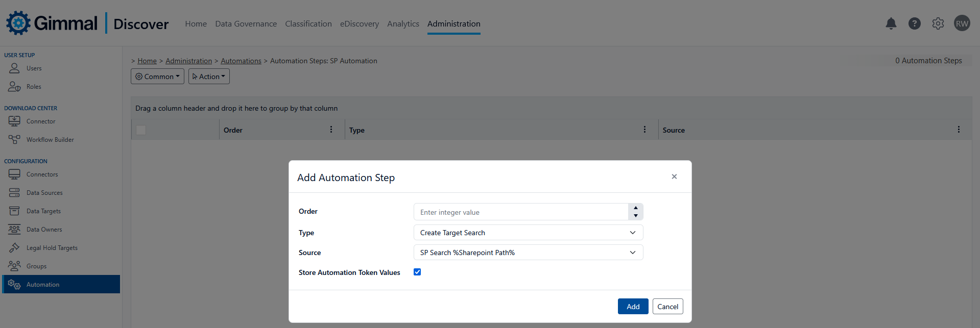
Task: Open Data Owners sidebar item
Action: (x=44, y=230)
